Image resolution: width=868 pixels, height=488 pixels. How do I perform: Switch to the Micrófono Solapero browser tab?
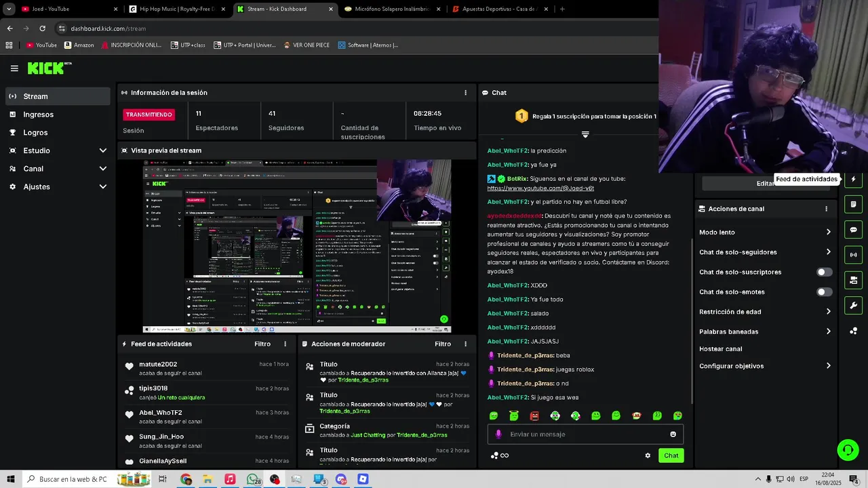[x=392, y=9]
